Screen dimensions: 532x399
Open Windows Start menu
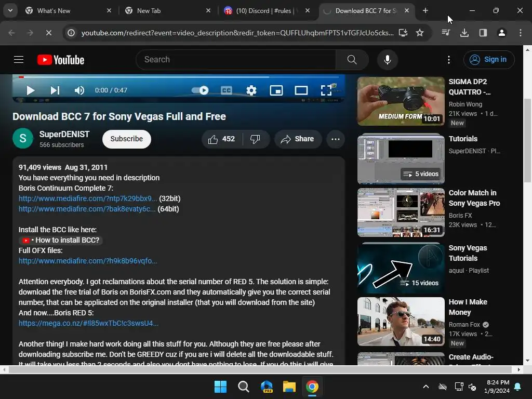(220, 387)
